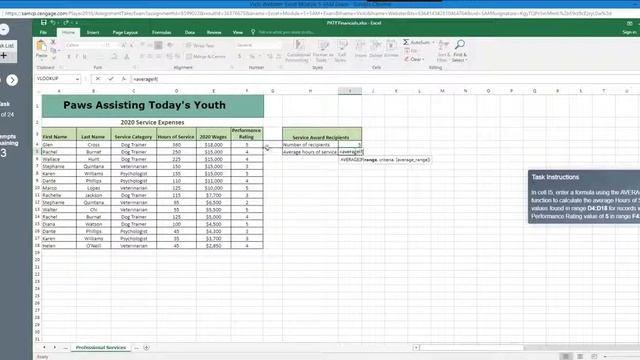Paste from the Clipboard group
This screenshot has width=640, height=360.
41,49
